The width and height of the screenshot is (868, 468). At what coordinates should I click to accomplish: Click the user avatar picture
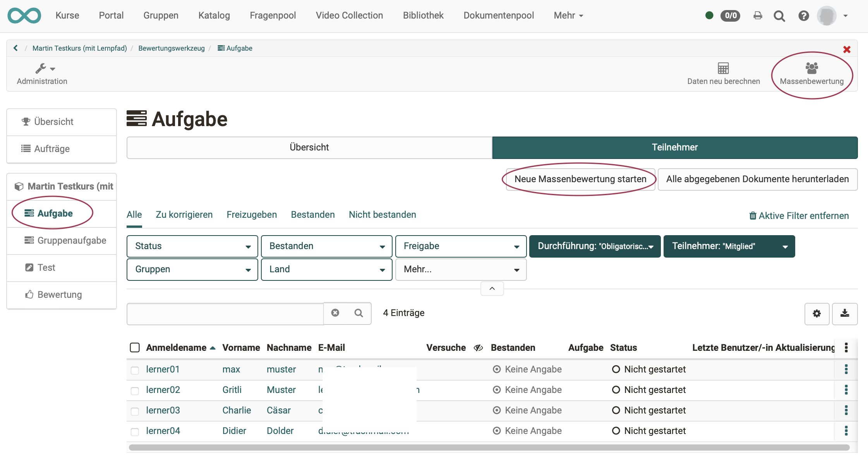point(827,16)
